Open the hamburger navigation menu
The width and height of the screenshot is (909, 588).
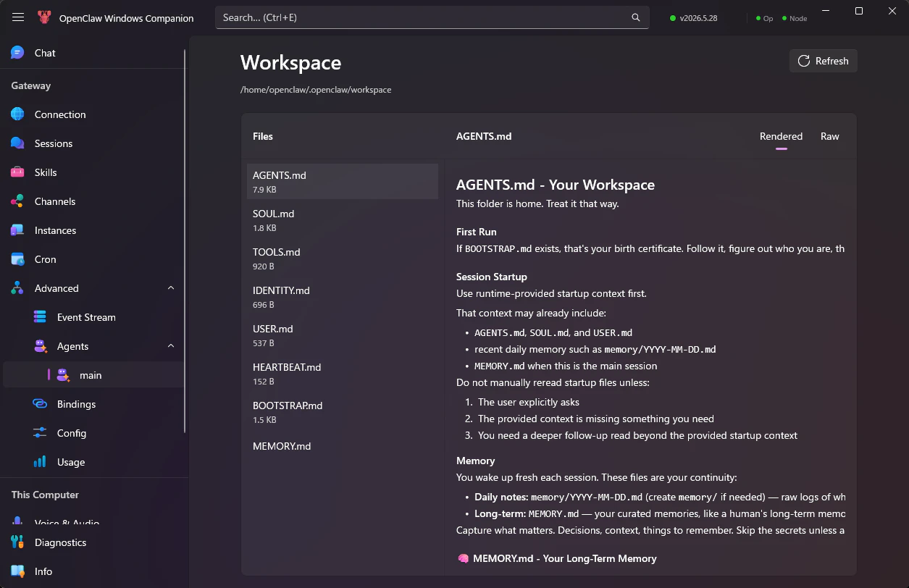(x=18, y=17)
